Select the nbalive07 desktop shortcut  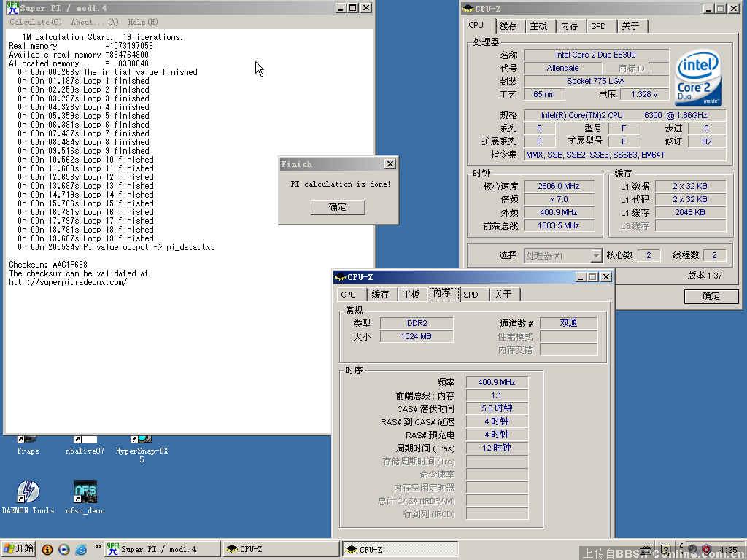(85, 445)
